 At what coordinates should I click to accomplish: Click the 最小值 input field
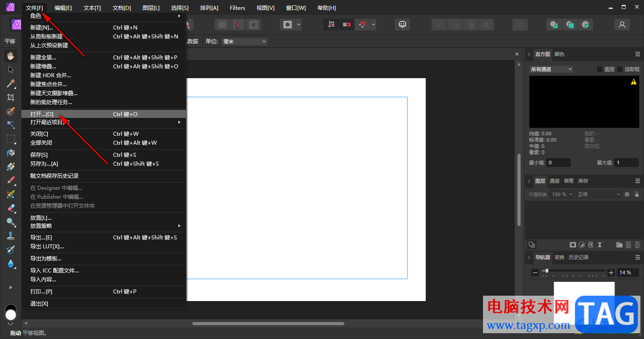558,163
